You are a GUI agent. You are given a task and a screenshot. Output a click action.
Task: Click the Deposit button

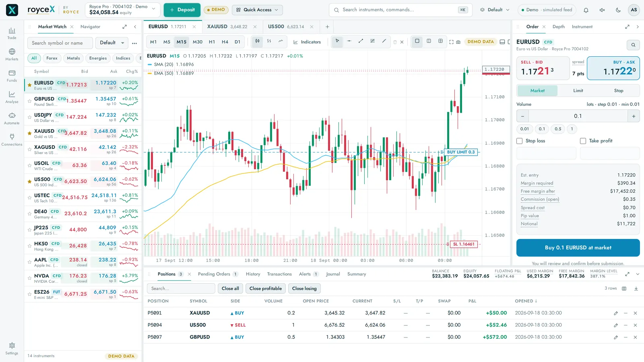point(182,10)
